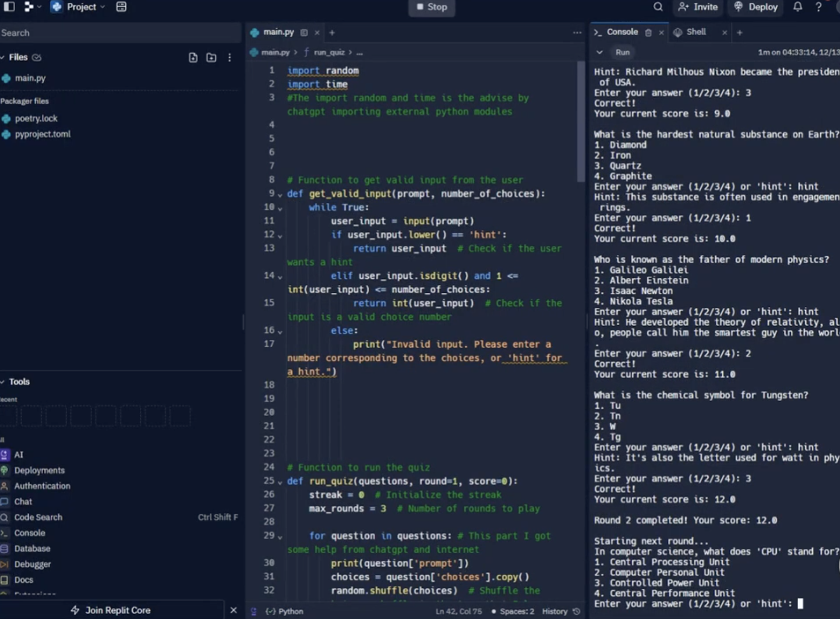
Task: Open the Authentication tool
Action: (42, 486)
